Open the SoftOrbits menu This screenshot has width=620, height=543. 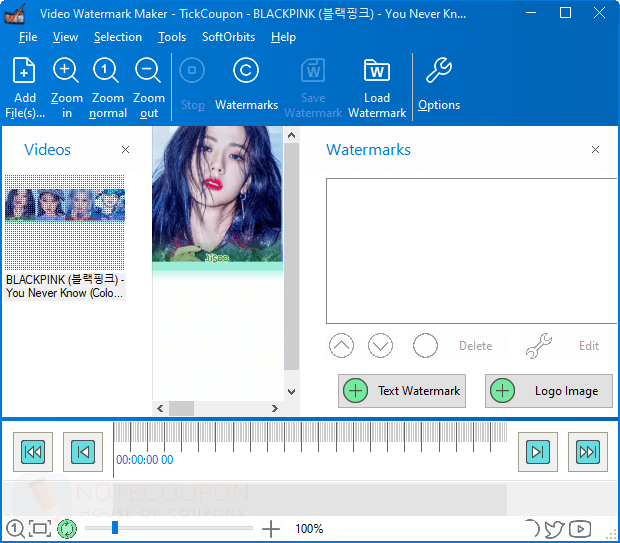(229, 37)
